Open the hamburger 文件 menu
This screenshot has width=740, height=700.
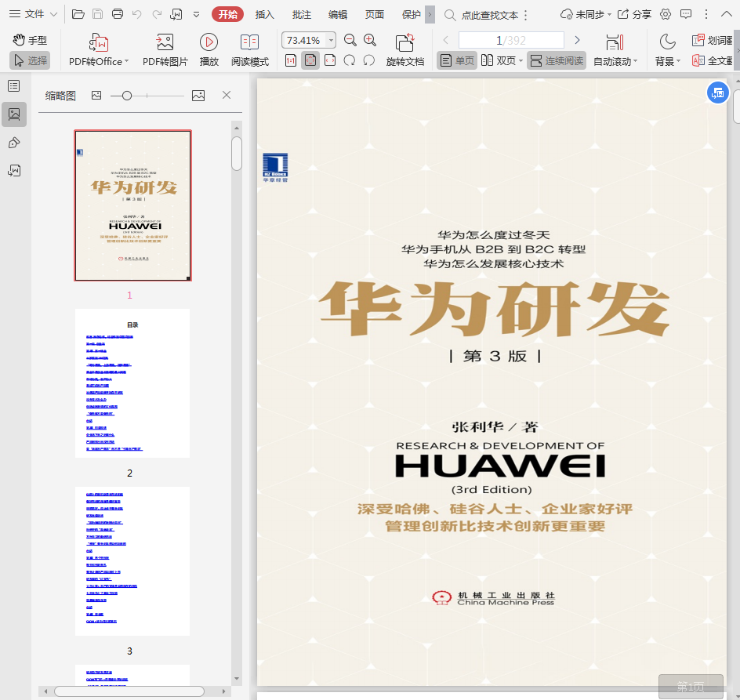(x=27, y=14)
